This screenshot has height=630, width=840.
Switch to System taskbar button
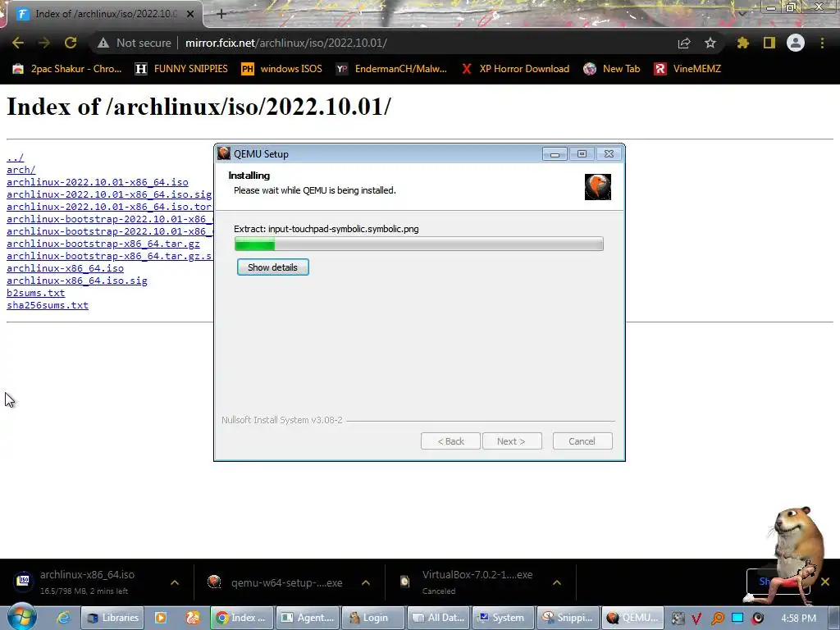click(x=504, y=618)
